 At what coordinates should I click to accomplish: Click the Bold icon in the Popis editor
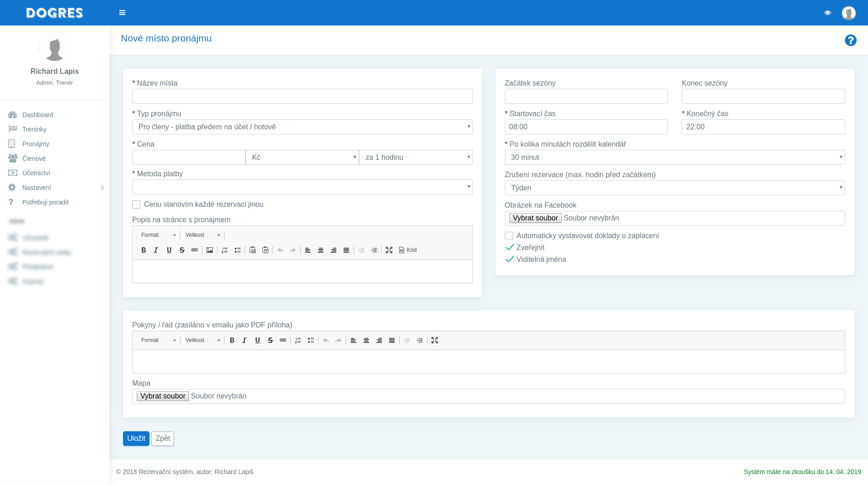click(144, 250)
